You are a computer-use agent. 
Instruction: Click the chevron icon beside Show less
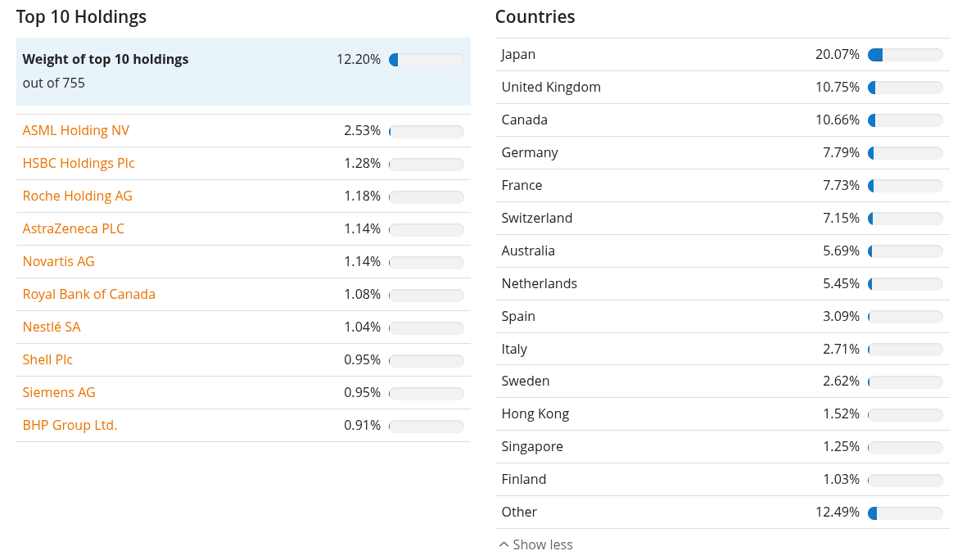click(504, 544)
